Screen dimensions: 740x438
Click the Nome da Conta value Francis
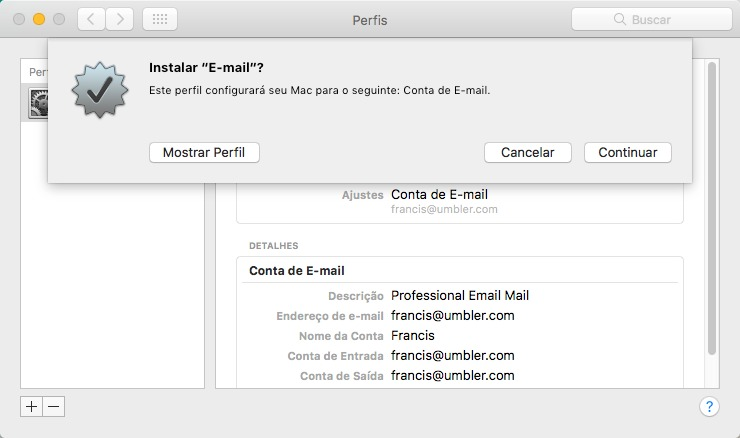click(x=414, y=335)
